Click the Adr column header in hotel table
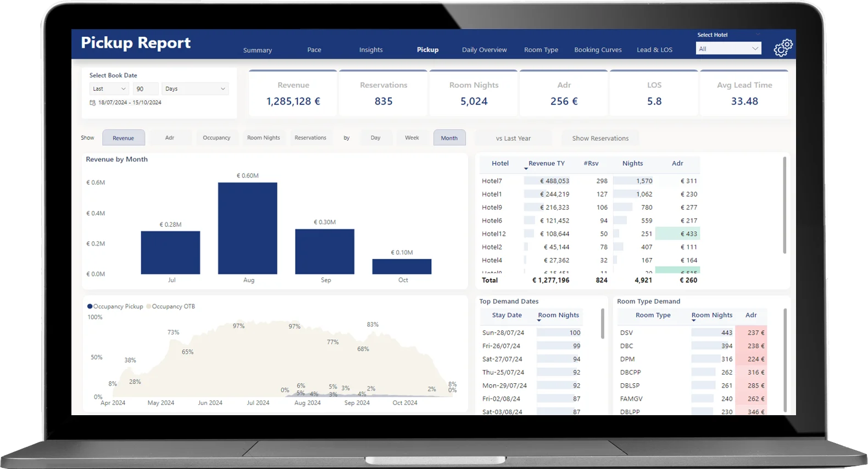The image size is (868, 469). point(677,164)
